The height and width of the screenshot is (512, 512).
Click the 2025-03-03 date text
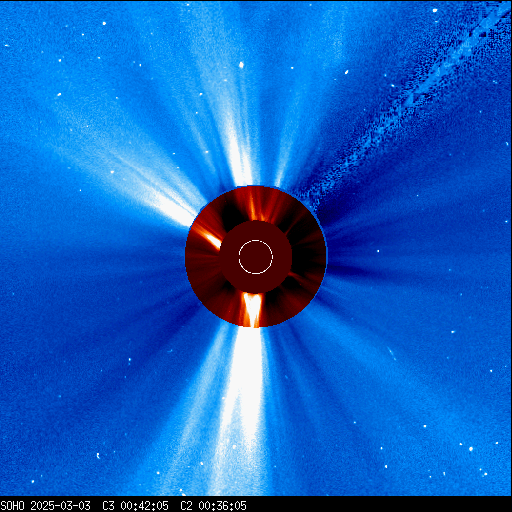pyautogui.click(x=60, y=506)
